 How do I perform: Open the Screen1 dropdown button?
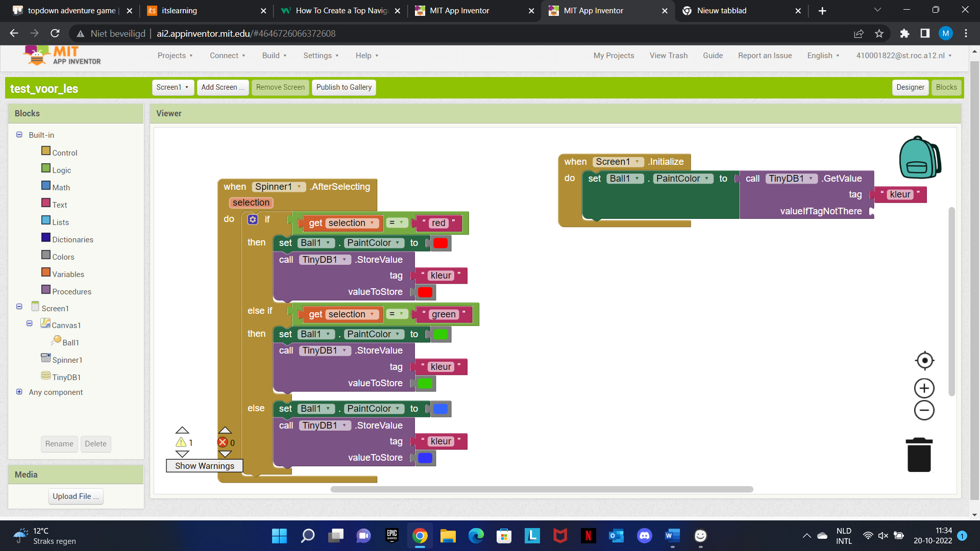173,87
